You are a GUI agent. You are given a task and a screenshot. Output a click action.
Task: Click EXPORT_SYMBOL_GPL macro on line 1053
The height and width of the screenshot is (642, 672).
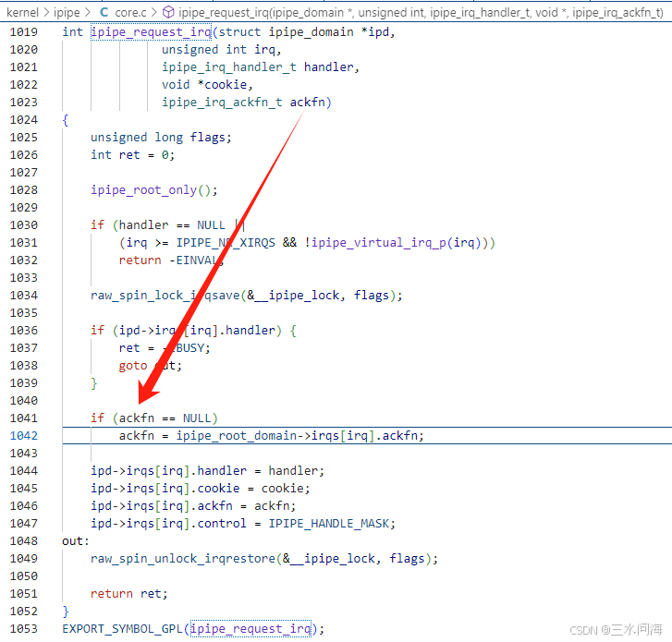point(122,629)
